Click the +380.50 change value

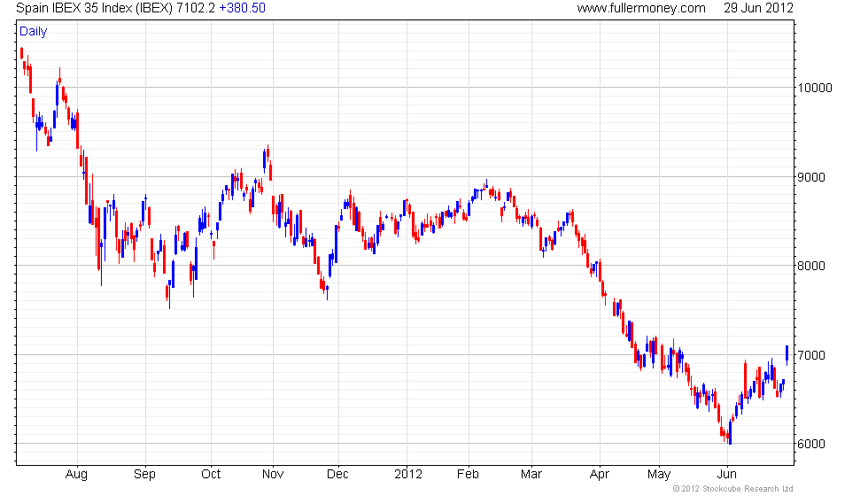[x=243, y=8]
